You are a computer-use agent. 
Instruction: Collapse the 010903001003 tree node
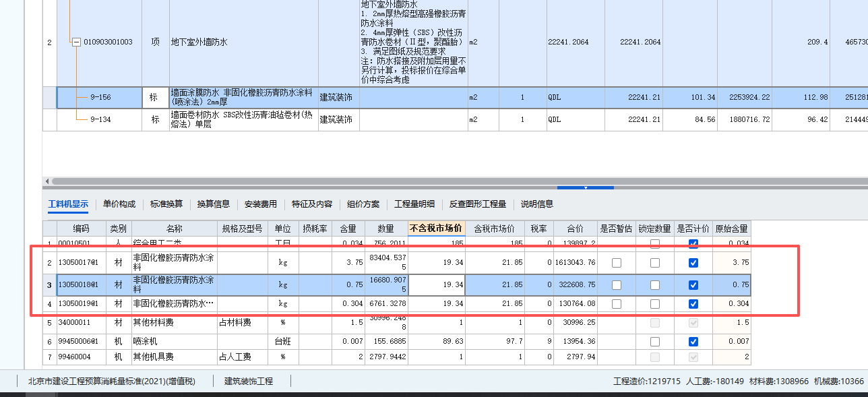[x=76, y=42]
